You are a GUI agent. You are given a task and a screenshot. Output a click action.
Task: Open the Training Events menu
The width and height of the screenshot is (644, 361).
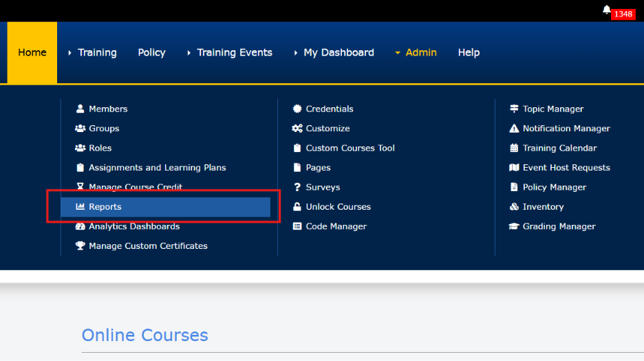(x=235, y=52)
